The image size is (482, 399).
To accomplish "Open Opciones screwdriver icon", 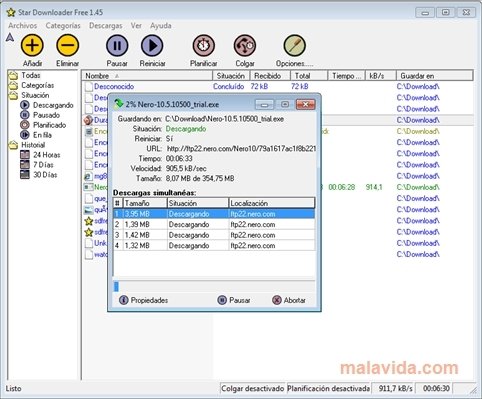I will coord(294,45).
